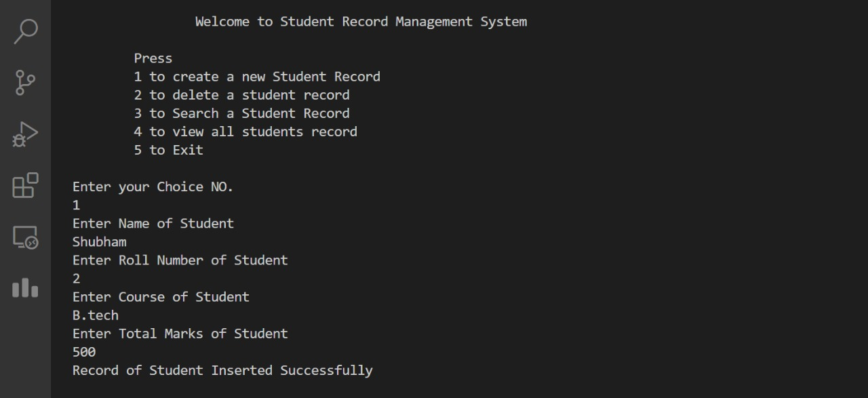The image size is (868, 398).
Task: Select the '5 to Exit' menu line
Action: pyautogui.click(x=168, y=150)
